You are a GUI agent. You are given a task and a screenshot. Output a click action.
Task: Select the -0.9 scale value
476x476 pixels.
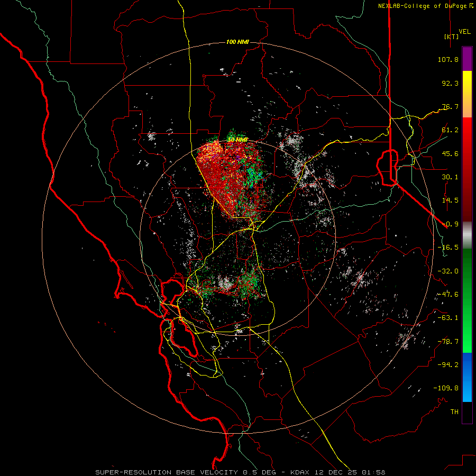[x=450, y=224]
